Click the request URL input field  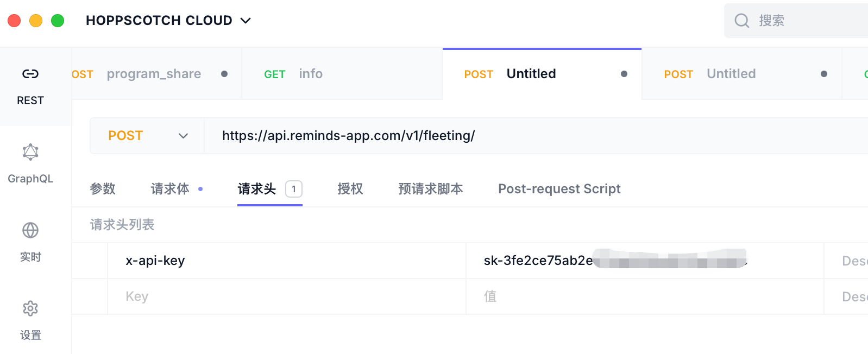(x=489, y=136)
